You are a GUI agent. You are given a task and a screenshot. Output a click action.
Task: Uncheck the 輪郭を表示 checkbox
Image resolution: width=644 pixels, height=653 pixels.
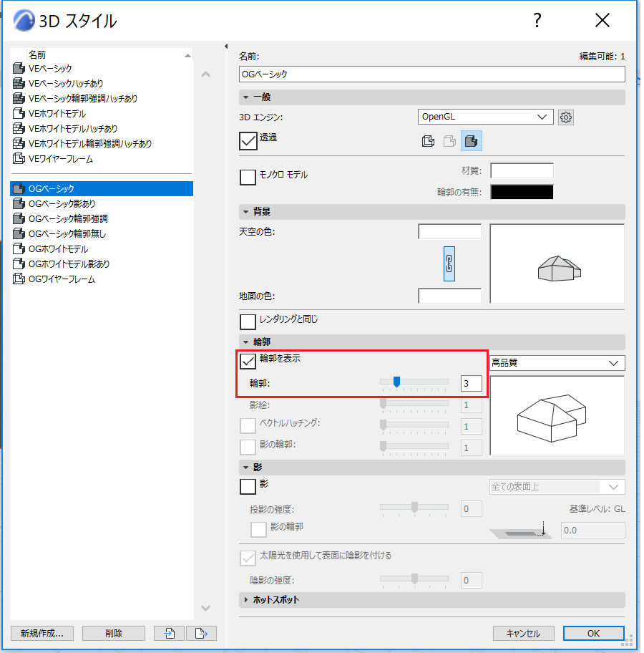click(x=248, y=361)
